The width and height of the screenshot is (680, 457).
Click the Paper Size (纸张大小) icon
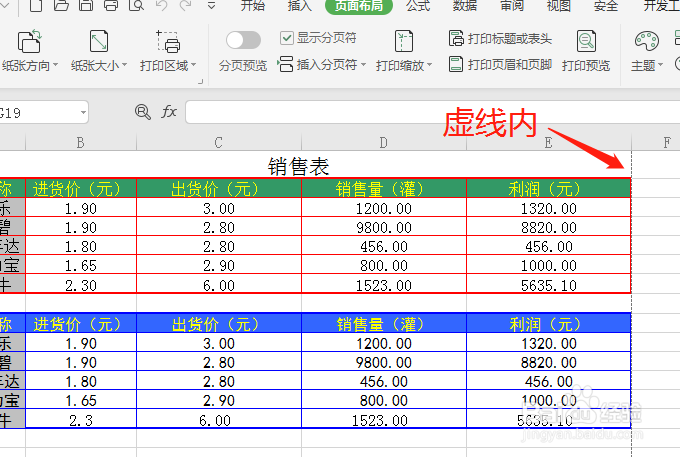pos(98,42)
